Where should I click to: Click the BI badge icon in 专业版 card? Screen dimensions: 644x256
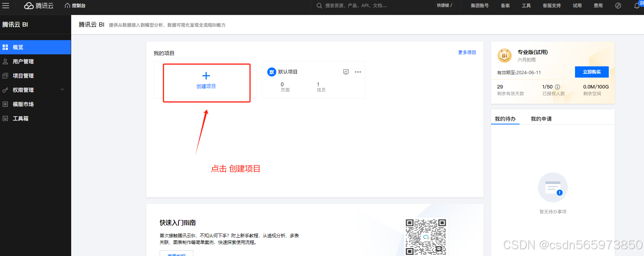click(505, 55)
